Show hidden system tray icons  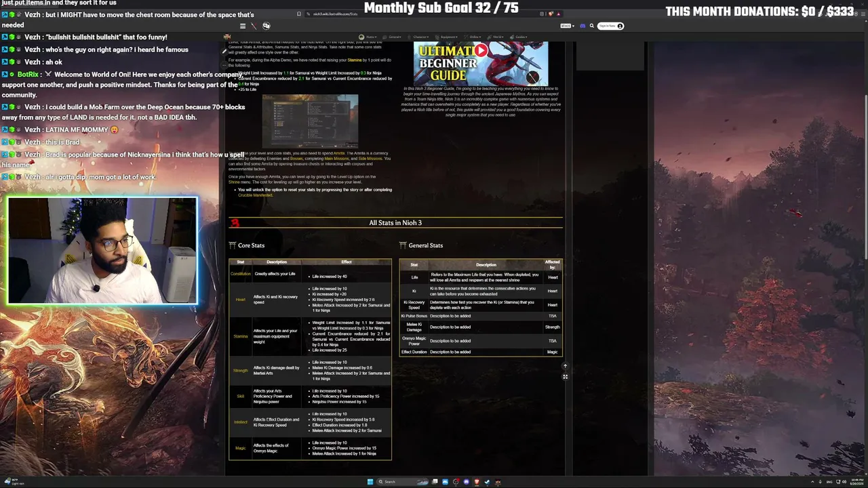tap(813, 482)
